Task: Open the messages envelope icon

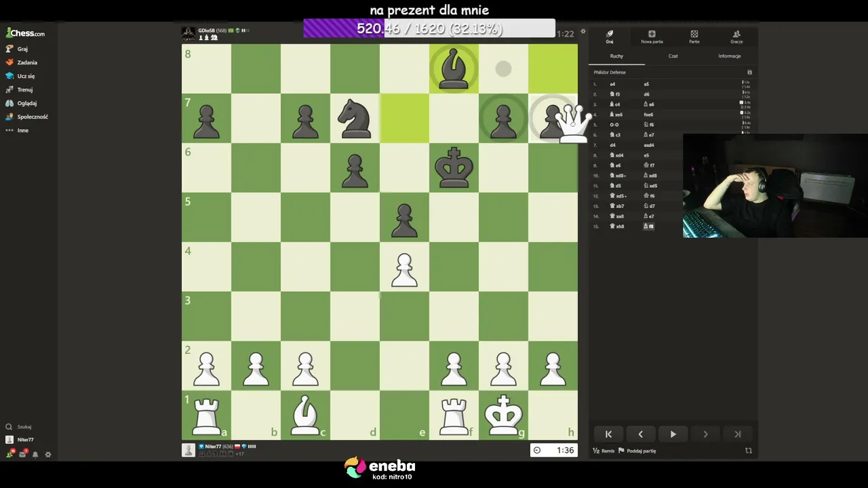Action: point(22,454)
